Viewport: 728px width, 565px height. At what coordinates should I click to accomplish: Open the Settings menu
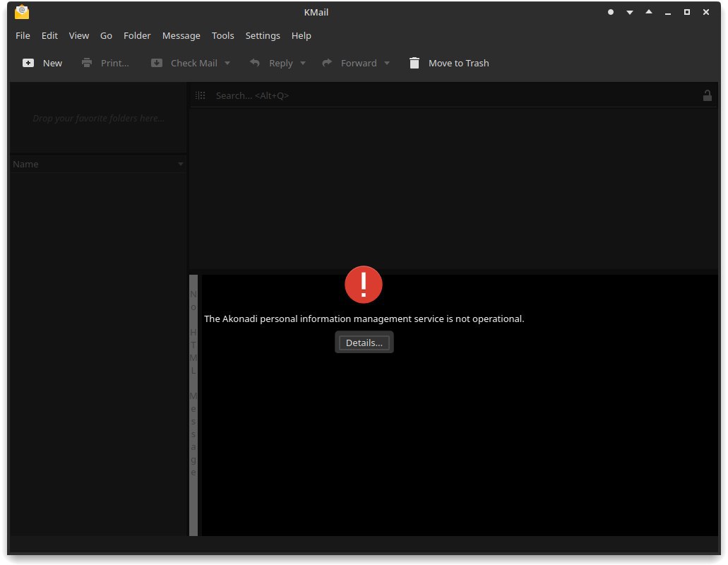(263, 36)
